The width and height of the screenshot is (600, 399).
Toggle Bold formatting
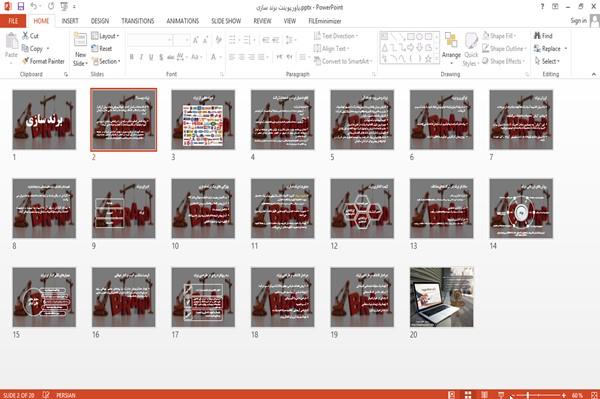[132, 57]
